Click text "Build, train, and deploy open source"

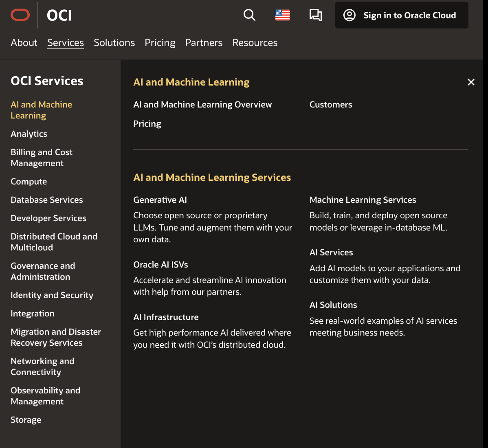(378, 215)
